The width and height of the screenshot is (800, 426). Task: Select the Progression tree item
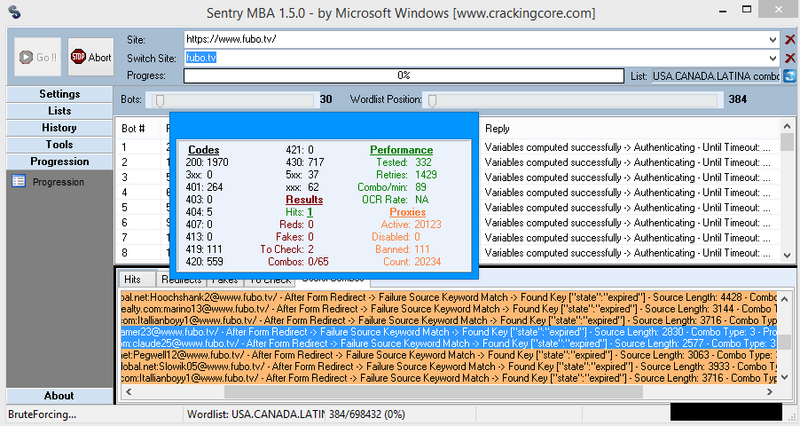point(58,182)
